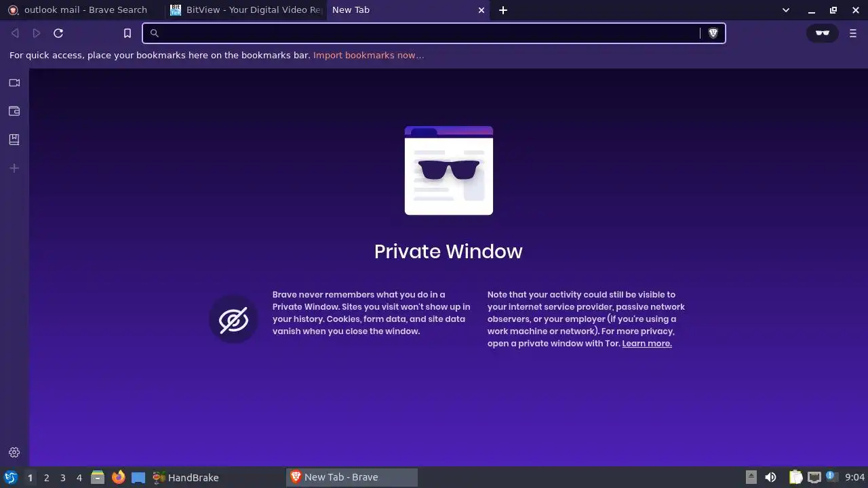Switch to workspace 3 on taskbar
868x488 pixels.
62,478
